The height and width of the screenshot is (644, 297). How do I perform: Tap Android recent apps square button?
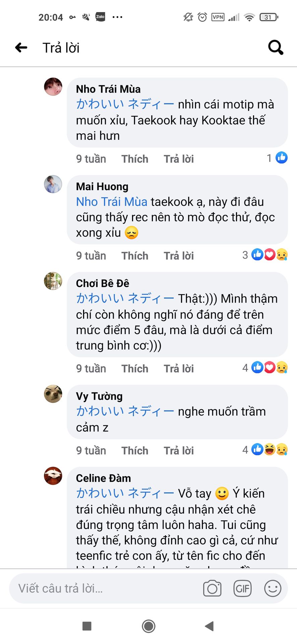click(x=87, y=626)
